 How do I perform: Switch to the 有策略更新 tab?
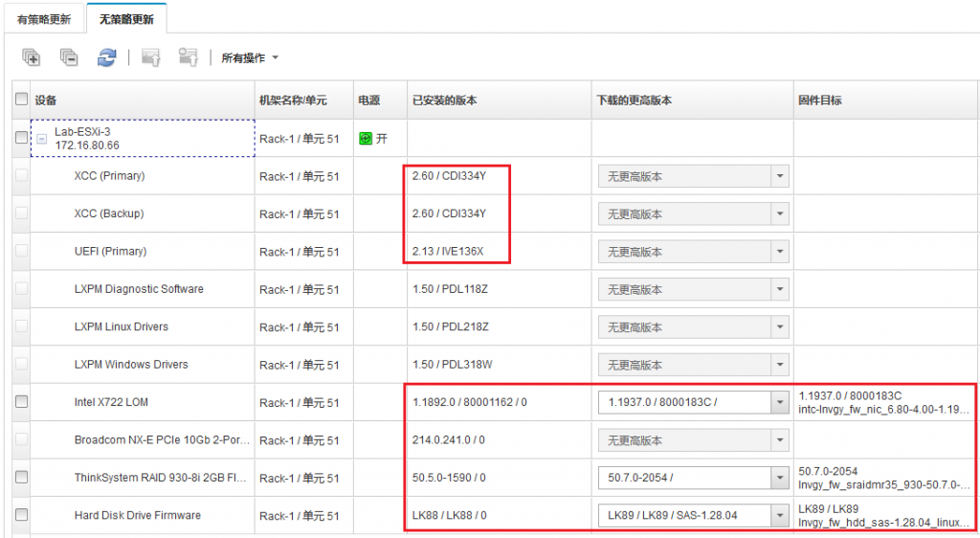(44, 19)
